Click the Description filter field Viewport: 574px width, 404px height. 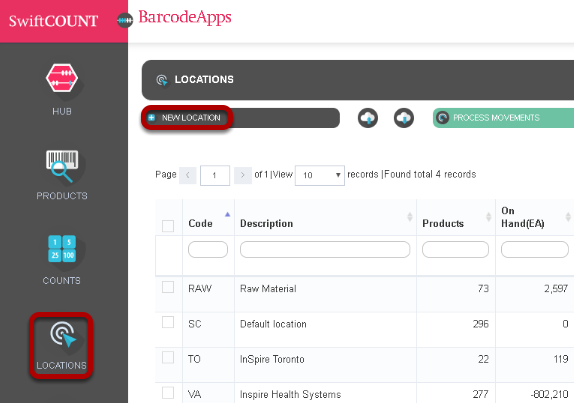325,250
